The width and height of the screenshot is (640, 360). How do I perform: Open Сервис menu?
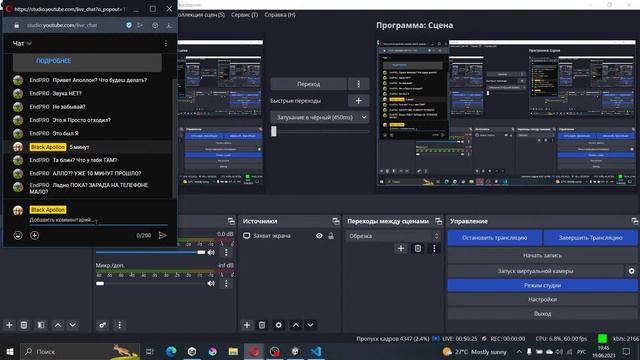[x=244, y=15]
